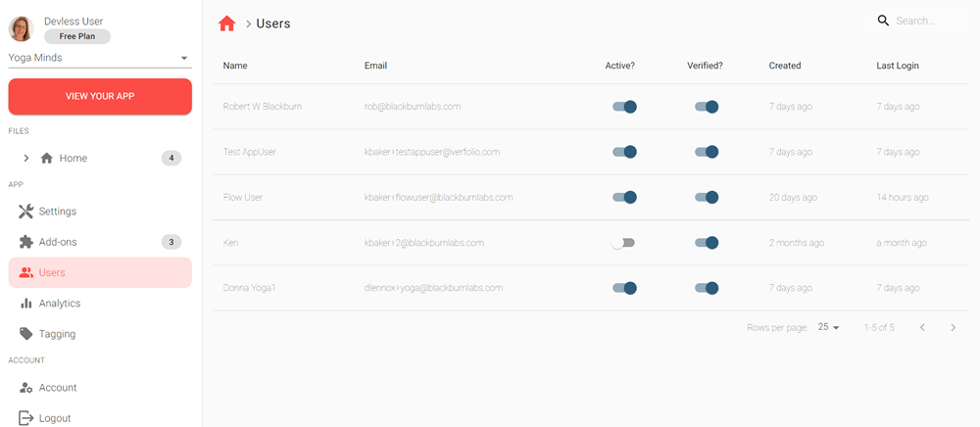Enable the Active switch for Keri

[623, 243]
